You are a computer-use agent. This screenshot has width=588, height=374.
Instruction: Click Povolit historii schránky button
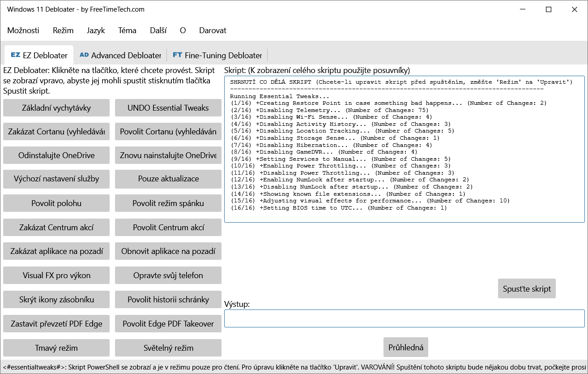[168, 300]
